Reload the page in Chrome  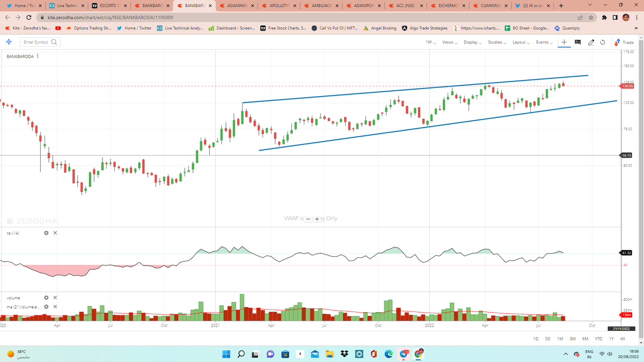point(28,18)
